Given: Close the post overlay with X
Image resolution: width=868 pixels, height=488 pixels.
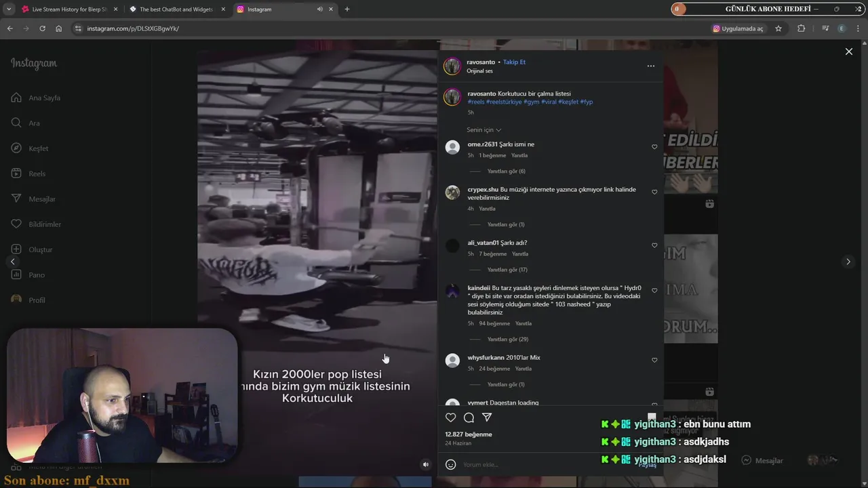Looking at the screenshot, I should click(x=848, y=52).
